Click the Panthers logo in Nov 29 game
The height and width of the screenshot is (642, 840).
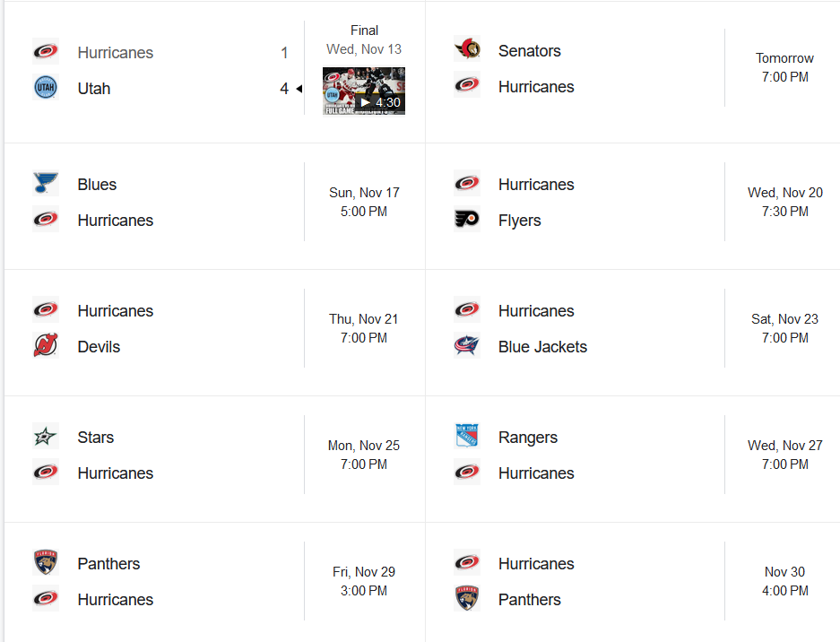[46, 563]
